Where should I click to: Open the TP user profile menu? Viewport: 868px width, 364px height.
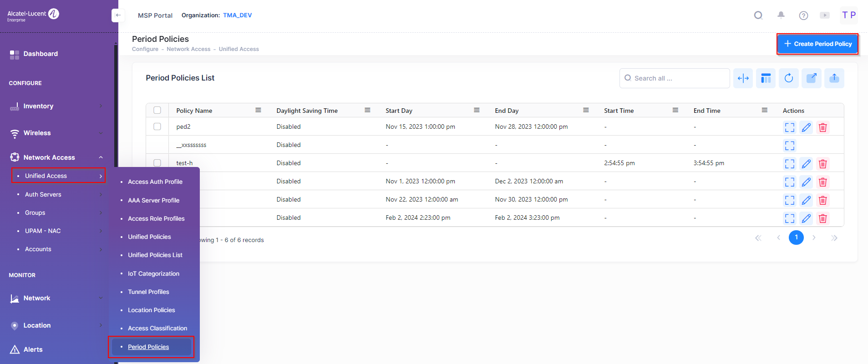point(849,15)
